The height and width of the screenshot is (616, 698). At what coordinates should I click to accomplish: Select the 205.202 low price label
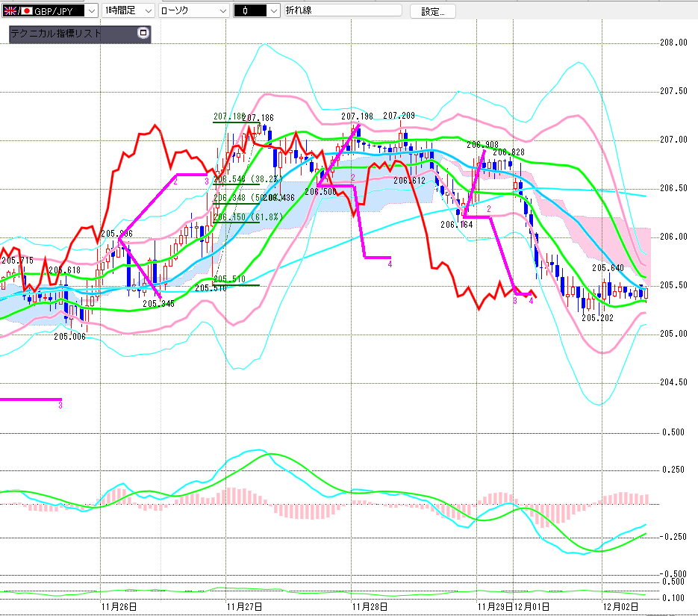click(597, 317)
